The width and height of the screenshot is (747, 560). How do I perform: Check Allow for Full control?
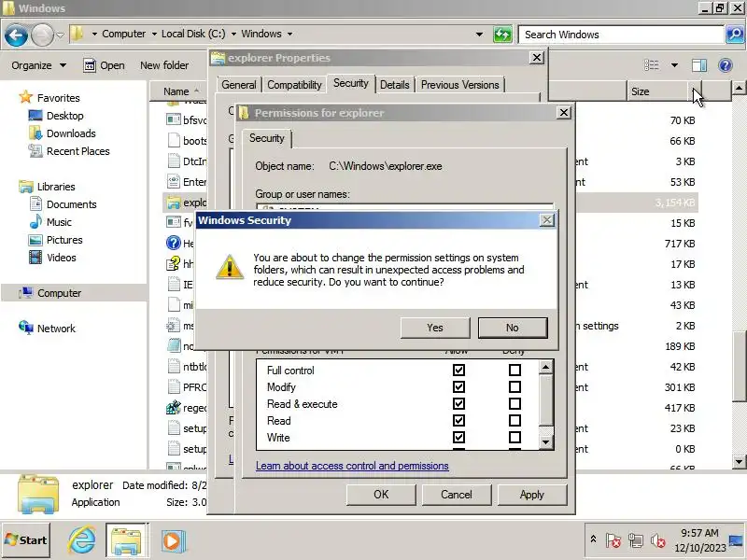[x=458, y=370]
